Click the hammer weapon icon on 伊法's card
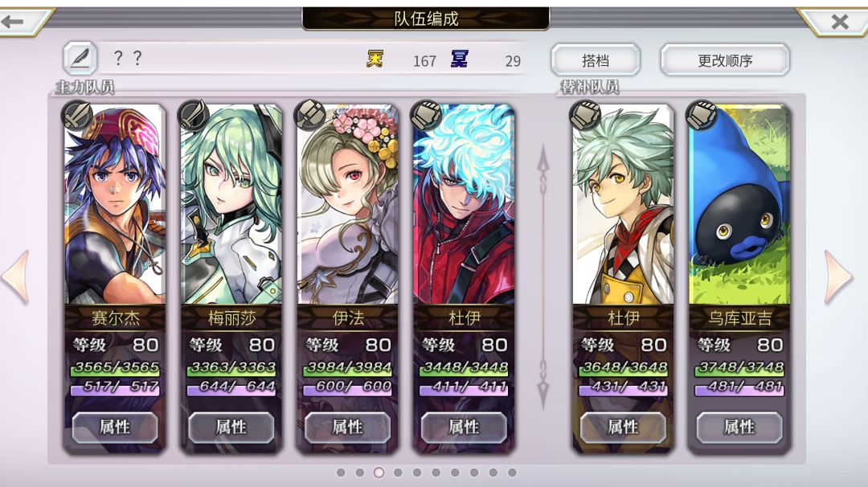Image resolution: width=868 pixels, height=487 pixels. tap(310, 116)
